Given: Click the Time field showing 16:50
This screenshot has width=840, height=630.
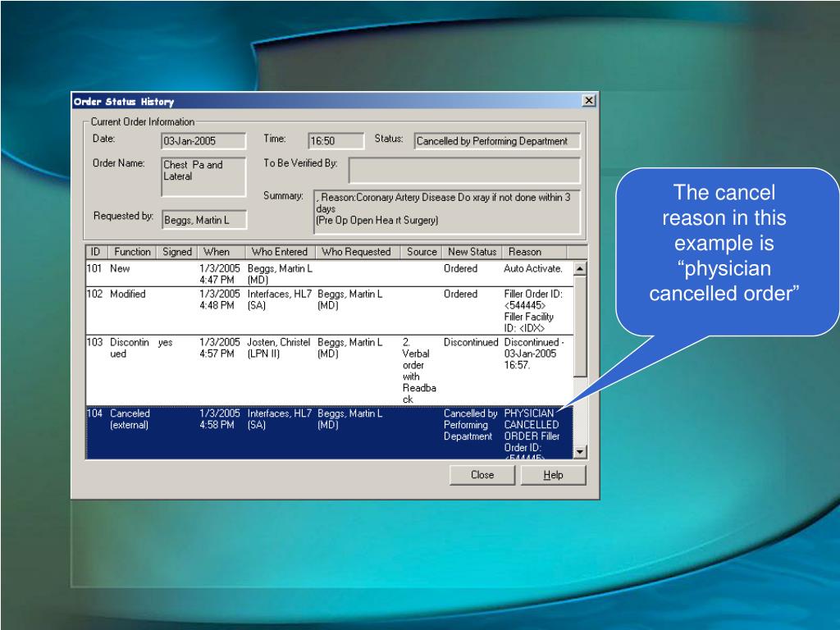Looking at the screenshot, I should (336, 141).
